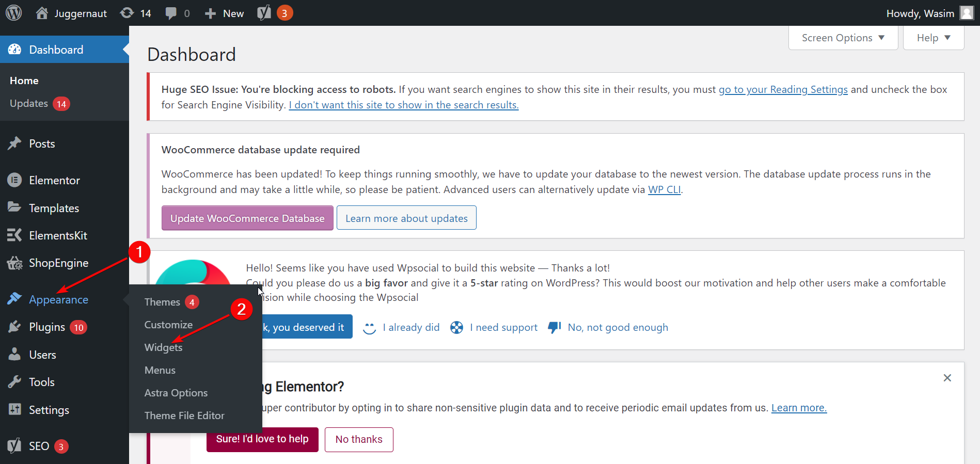The width and height of the screenshot is (980, 464).
Task: Open the WP CLI link
Action: 665,189
